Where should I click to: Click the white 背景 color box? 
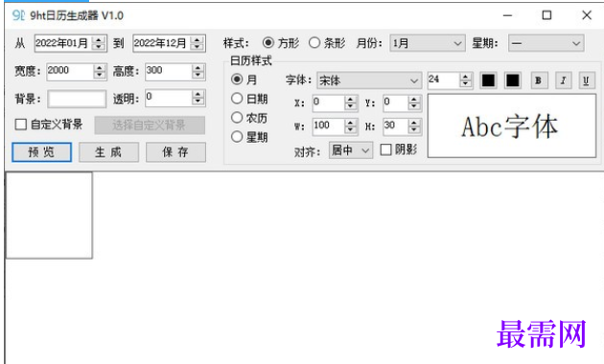point(77,100)
